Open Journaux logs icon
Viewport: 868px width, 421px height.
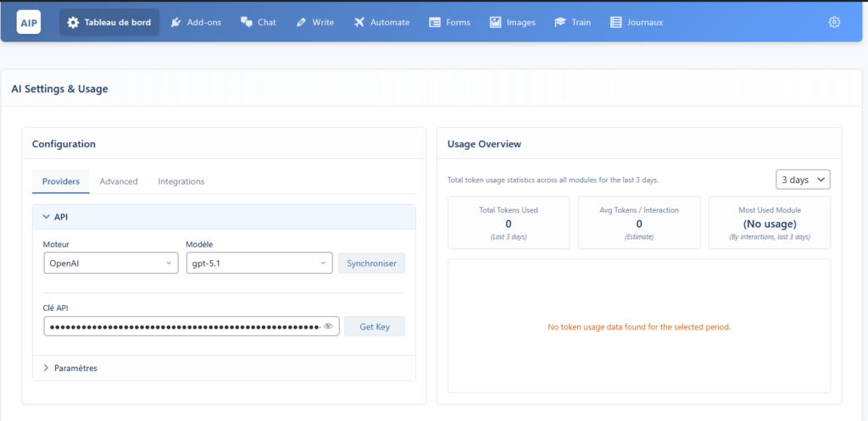pos(616,23)
